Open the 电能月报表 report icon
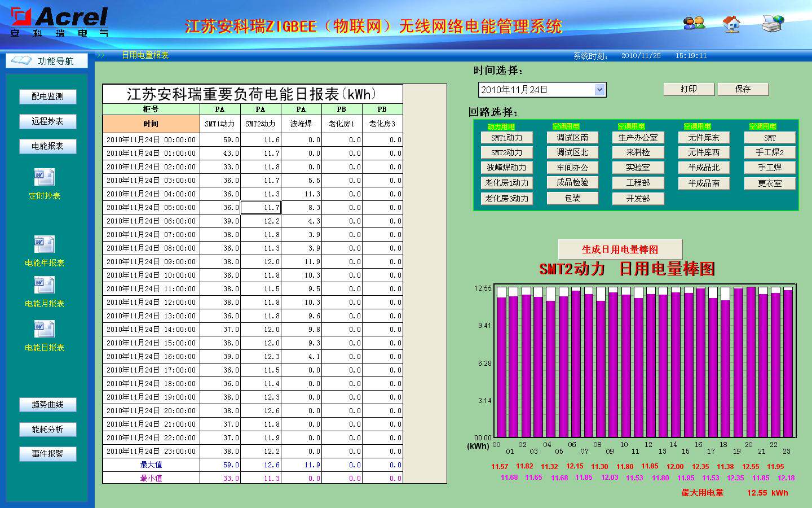Viewport: 812px width, 508px height. click(45, 285)
